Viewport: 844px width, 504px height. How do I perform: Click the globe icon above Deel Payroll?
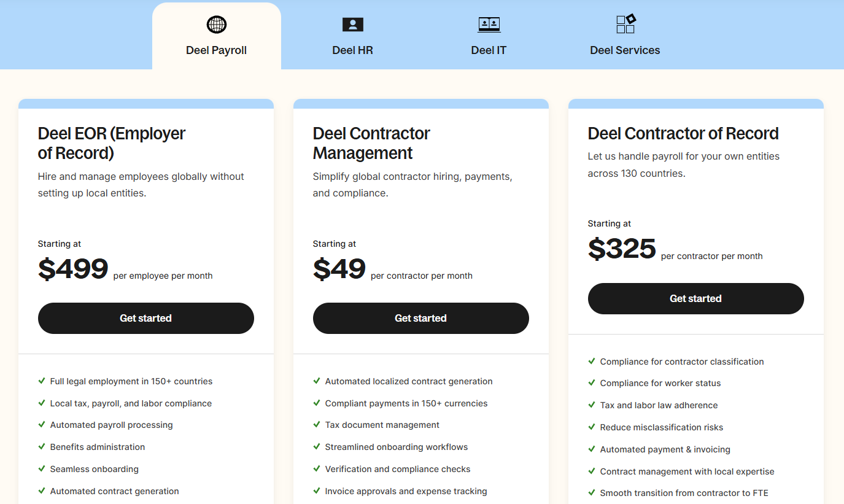pyautogui.click(x=217, y=25)
